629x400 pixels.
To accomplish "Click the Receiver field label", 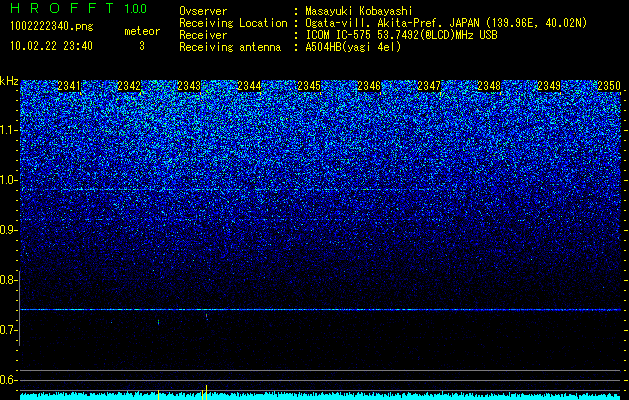I will (203, 35).
